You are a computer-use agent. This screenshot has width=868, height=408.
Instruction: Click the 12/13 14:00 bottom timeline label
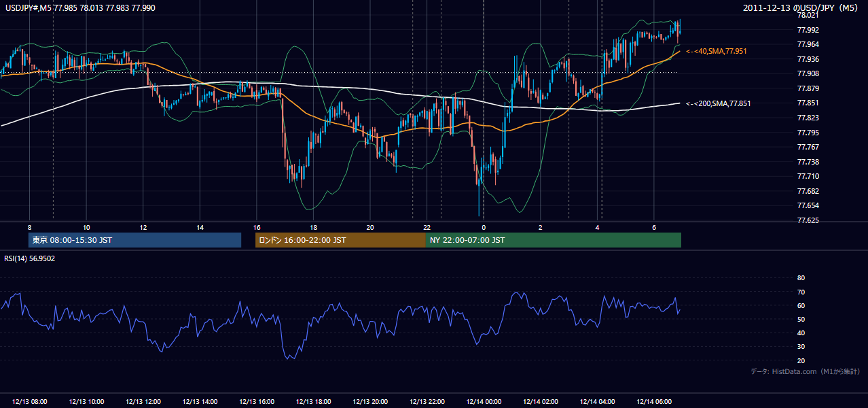(x=200, y=402)
